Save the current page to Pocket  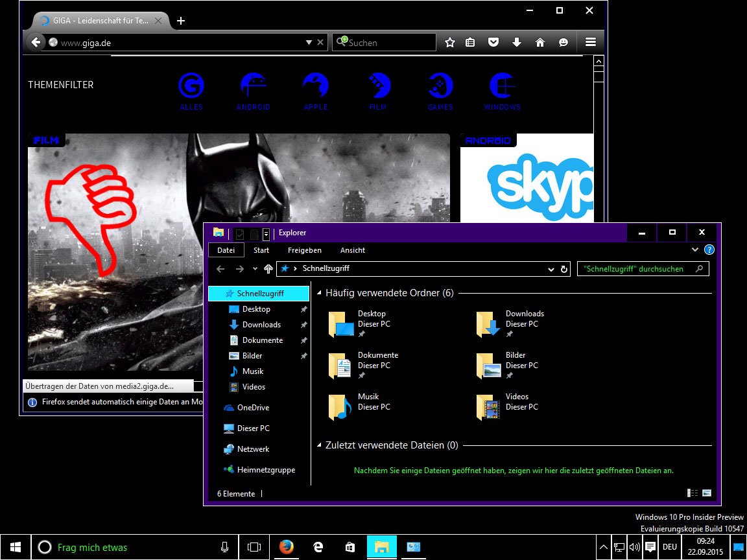pos(493,41)
